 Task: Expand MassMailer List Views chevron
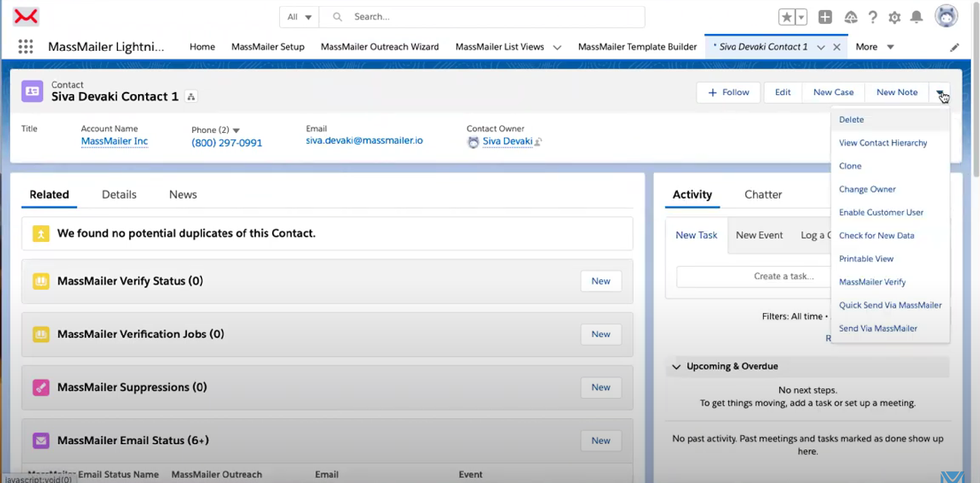coord(557,47)
